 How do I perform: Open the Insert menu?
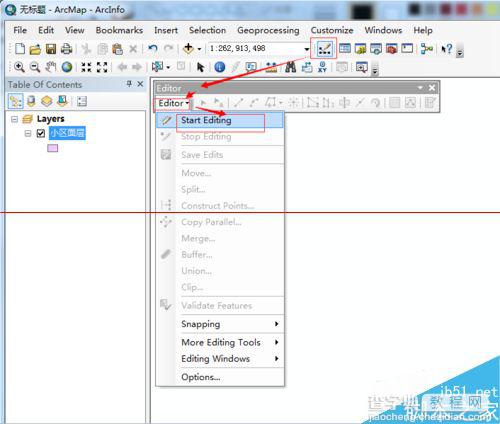(x=166, y=30)
